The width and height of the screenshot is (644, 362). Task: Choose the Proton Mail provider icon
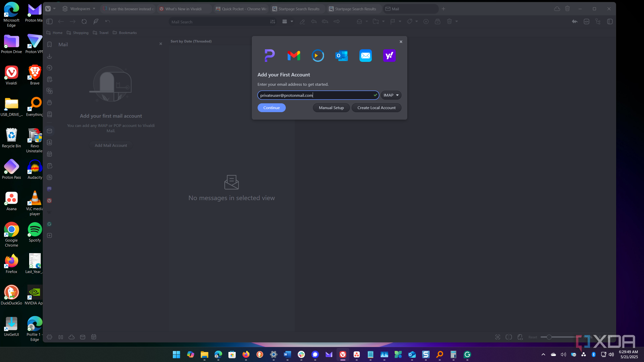pos(270,56)
